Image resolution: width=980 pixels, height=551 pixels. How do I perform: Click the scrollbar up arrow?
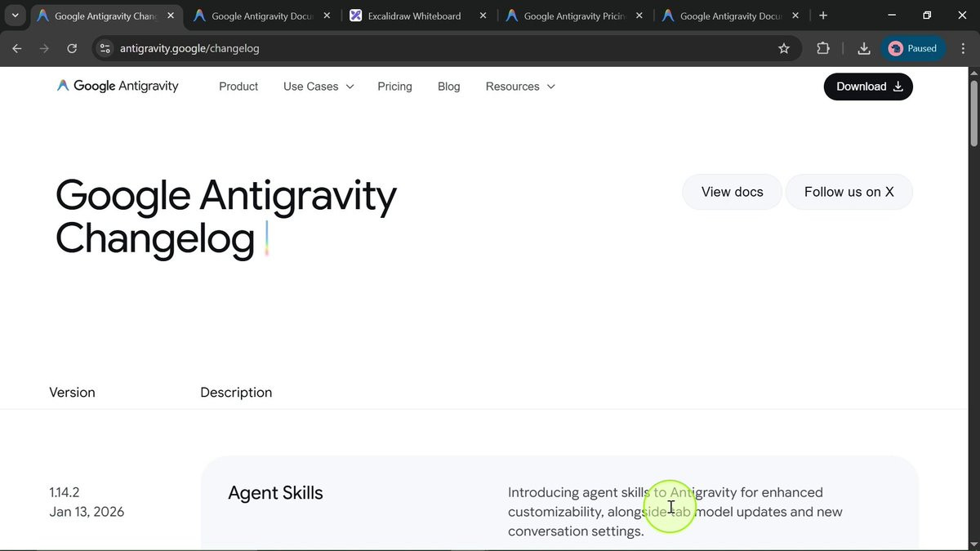tap(973, 73)
